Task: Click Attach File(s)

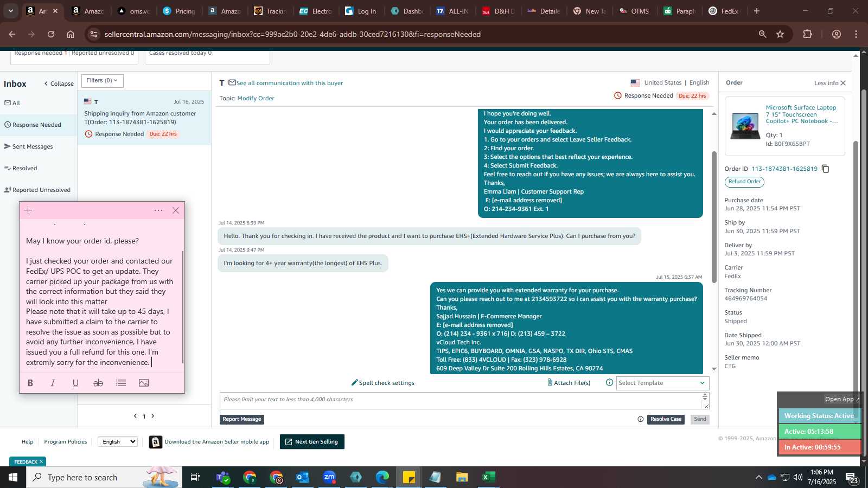Action: [569, 383]
